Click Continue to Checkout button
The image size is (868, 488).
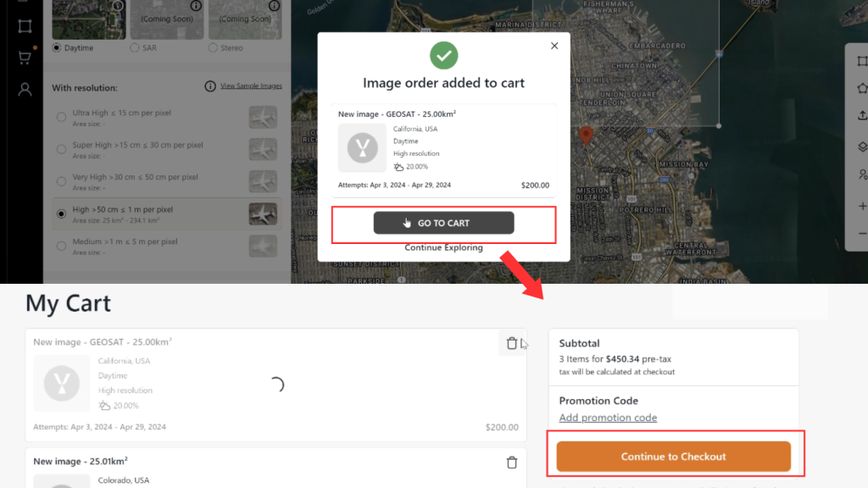click(x=673, y=457)
